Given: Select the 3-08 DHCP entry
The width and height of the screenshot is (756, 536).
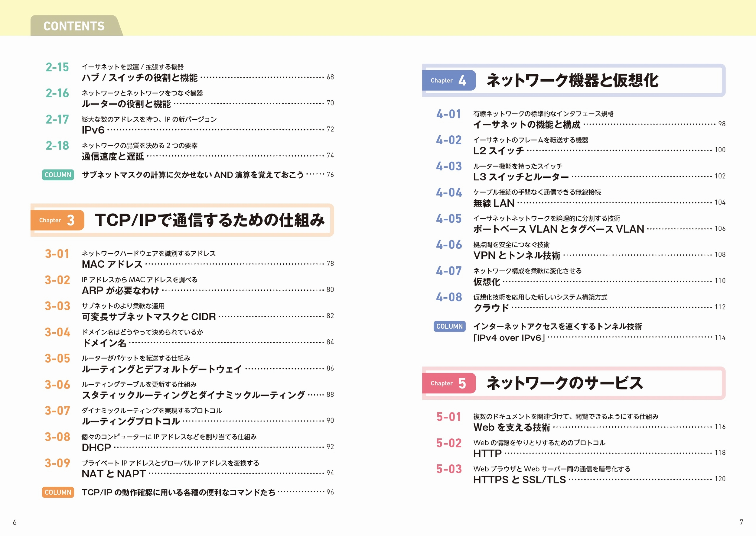Looking at the screenshot, I should [190, 442].
